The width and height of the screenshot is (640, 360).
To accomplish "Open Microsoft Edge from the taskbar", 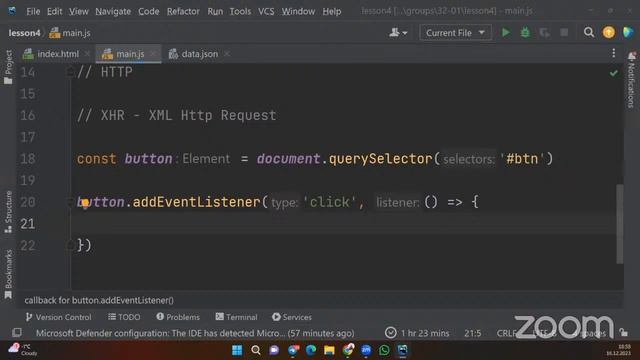I will coord(311,350).
